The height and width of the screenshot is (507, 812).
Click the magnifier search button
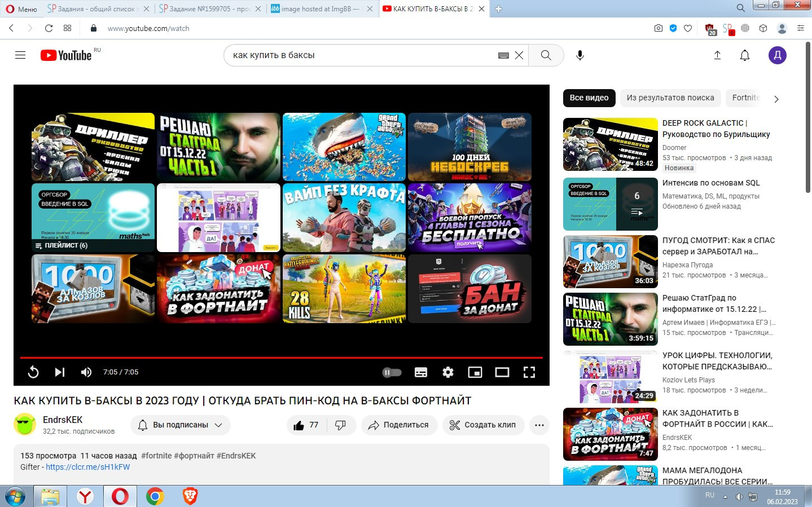pyautogui.click(x=546, y=55)
